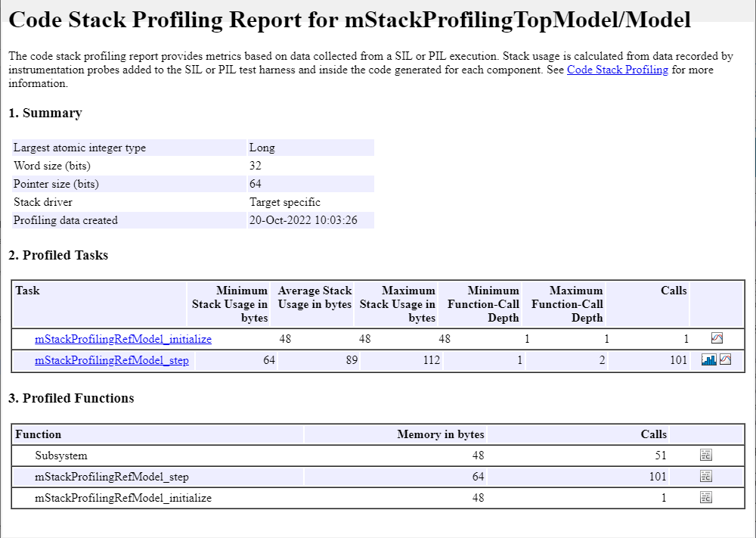Click the Maximum Stack Usage column header
756x538 pixels.
(398, 304)
